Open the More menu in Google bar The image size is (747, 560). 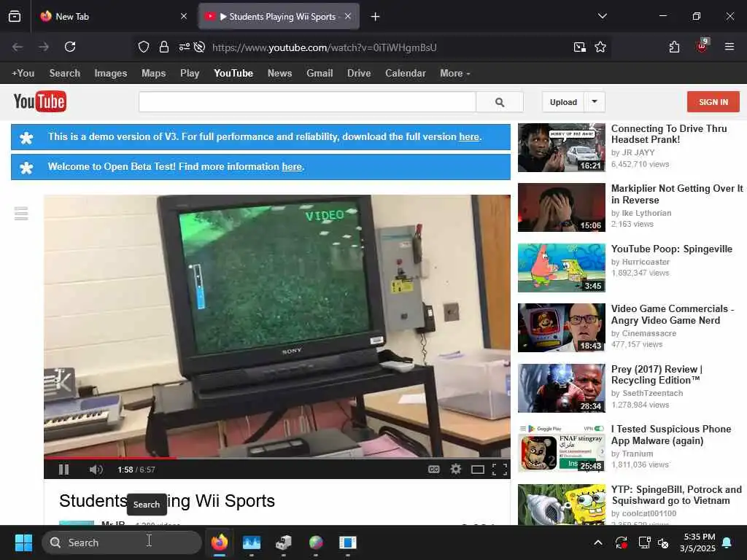(x=455, y=74)
